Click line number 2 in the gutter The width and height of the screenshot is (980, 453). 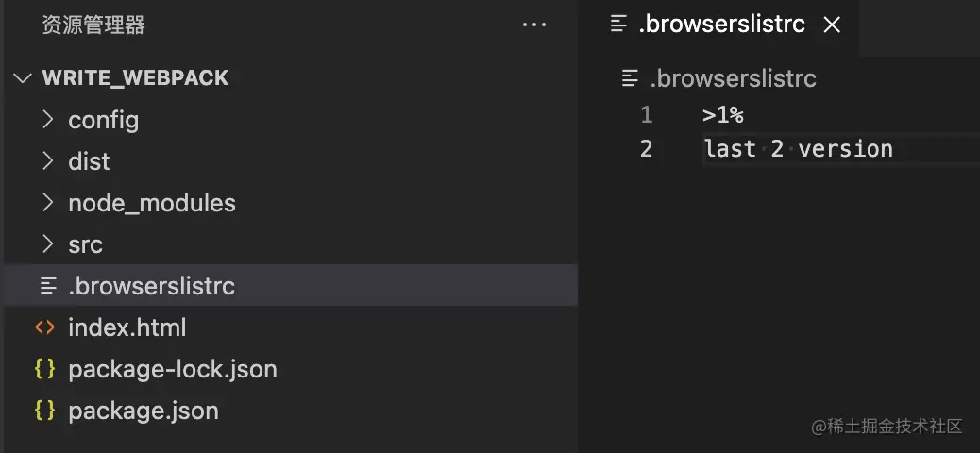click(x=646, y=149)
